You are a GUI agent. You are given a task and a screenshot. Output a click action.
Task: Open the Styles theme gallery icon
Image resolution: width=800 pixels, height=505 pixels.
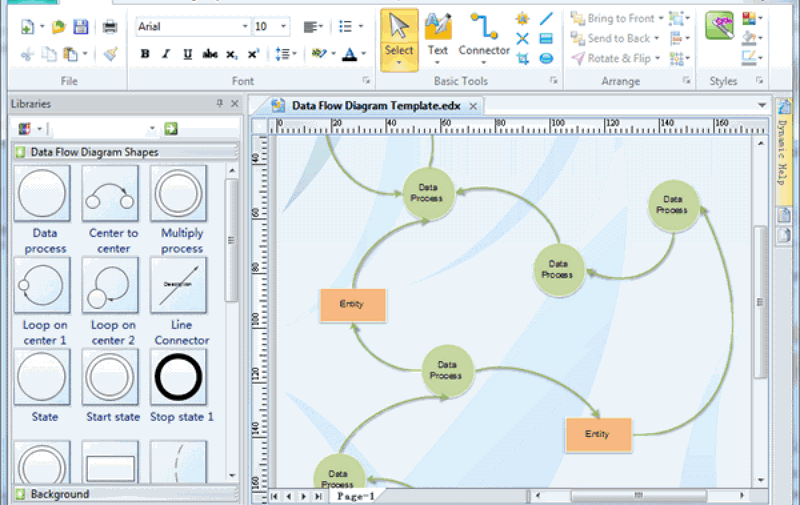(719, 26)
